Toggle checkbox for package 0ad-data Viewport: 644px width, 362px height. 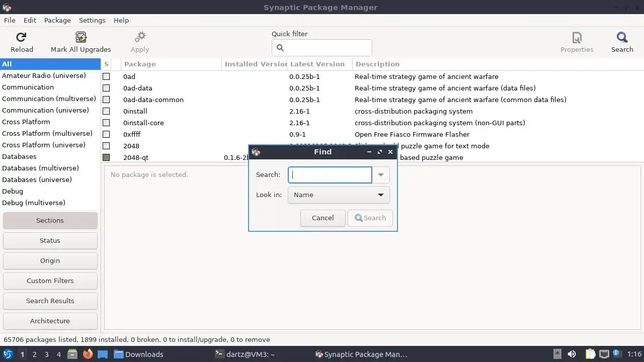(106, 88)
